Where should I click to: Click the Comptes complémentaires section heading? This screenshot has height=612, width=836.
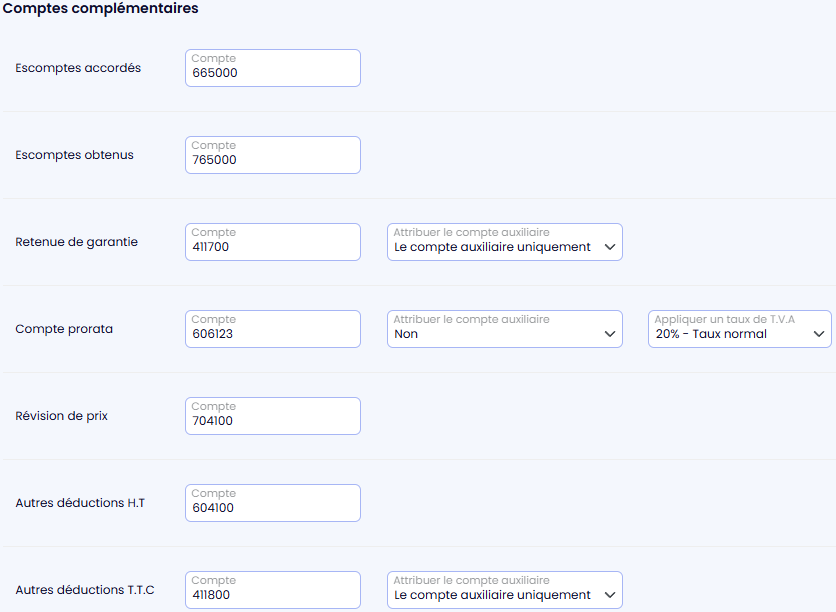click(100, 9)
